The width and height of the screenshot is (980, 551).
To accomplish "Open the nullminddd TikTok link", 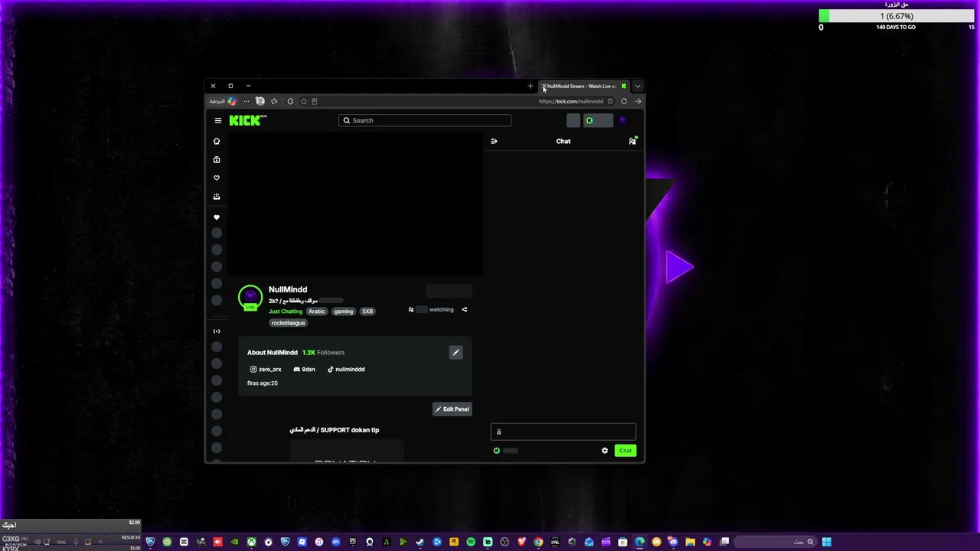I will (x=346, y=370).
